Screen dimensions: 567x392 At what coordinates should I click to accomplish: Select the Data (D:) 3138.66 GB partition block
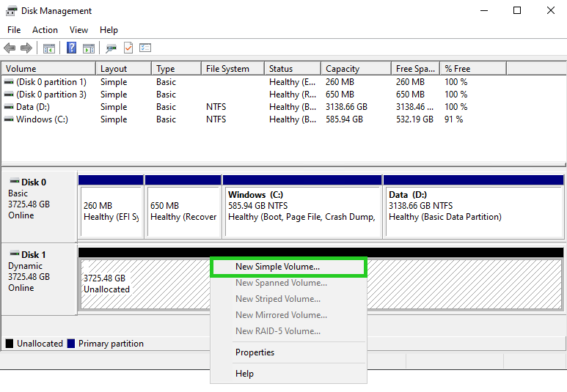click(474, 211)
